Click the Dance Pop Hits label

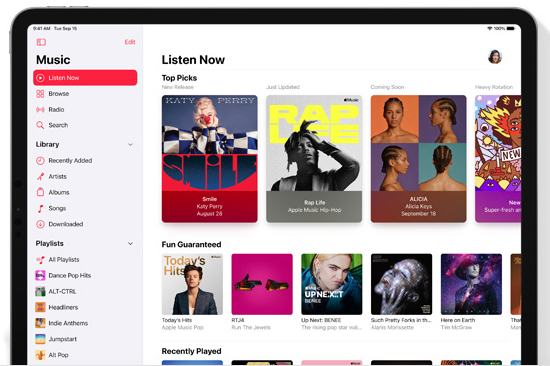69,275
